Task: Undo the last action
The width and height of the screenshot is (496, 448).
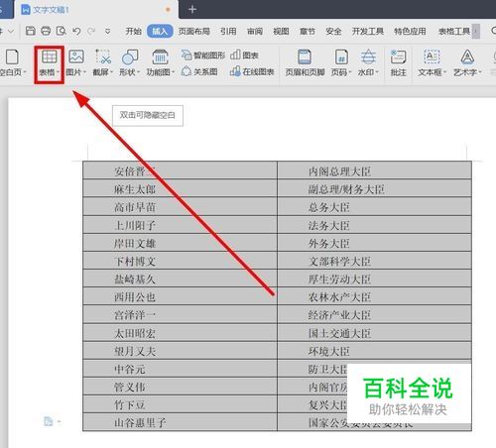Action: click(76, 31)
